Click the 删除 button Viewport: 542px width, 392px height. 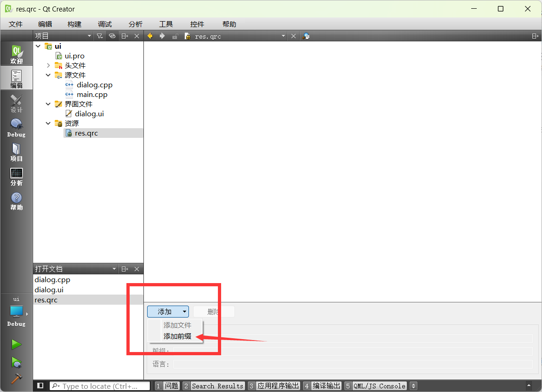pyautogui.click(x=214, y=312)
